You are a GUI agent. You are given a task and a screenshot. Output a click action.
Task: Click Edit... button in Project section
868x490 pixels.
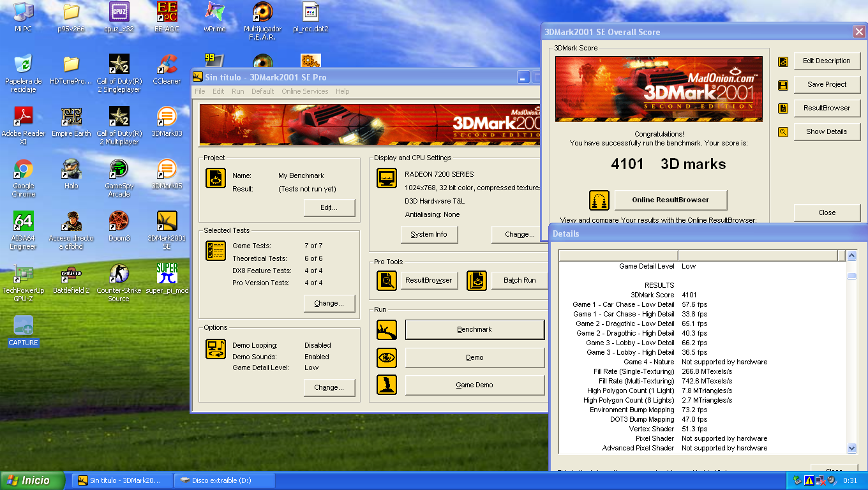[329, 207]
